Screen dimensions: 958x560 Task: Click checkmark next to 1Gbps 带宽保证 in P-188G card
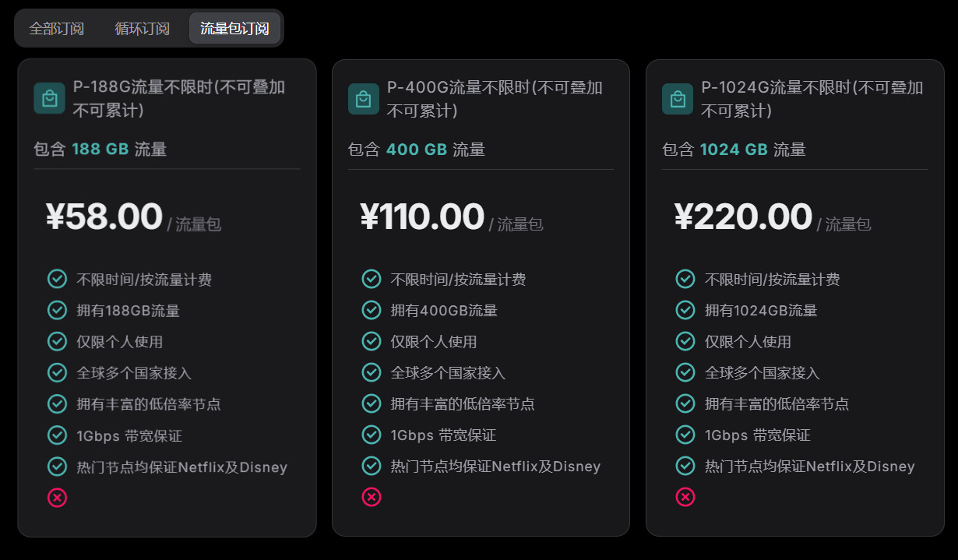pyautogui.click(x=58, y=435)
